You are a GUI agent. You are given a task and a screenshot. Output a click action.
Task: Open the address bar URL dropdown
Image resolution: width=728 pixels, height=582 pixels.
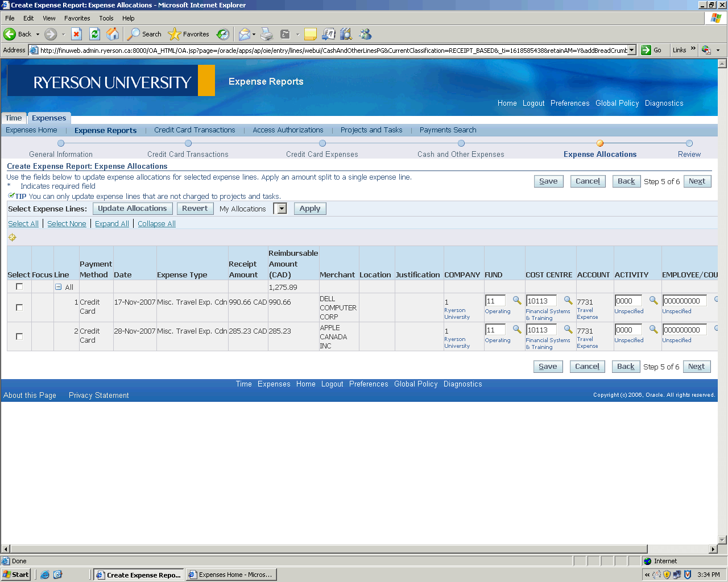point(631,50)
